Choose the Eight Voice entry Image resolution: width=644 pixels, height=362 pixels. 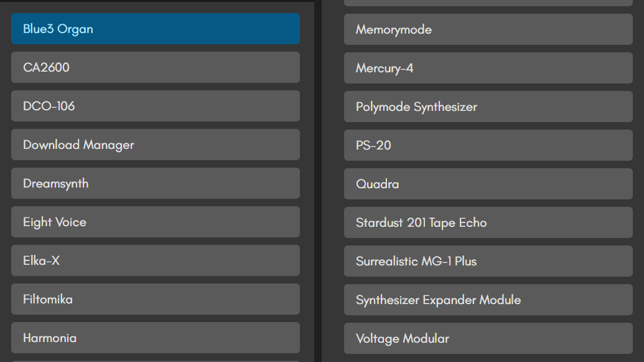[154, 222]
